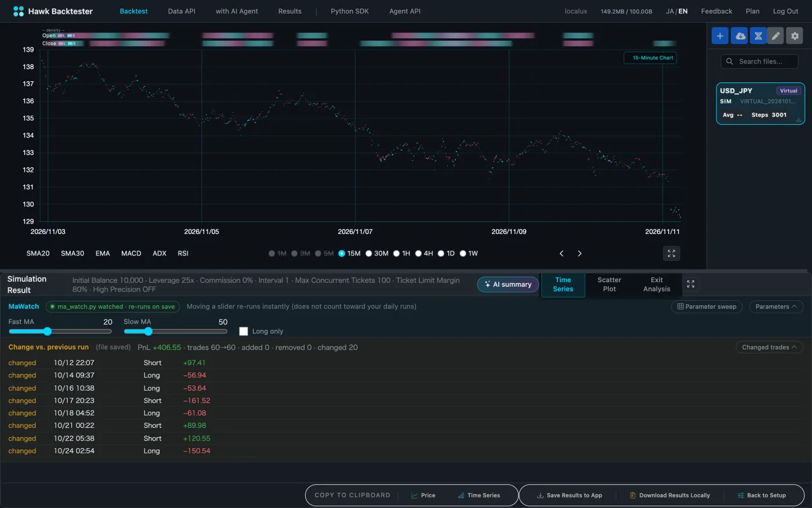Screen dimensions: 812x508
Task: Expand the results panel fullscreen icon
Action: 690,284
